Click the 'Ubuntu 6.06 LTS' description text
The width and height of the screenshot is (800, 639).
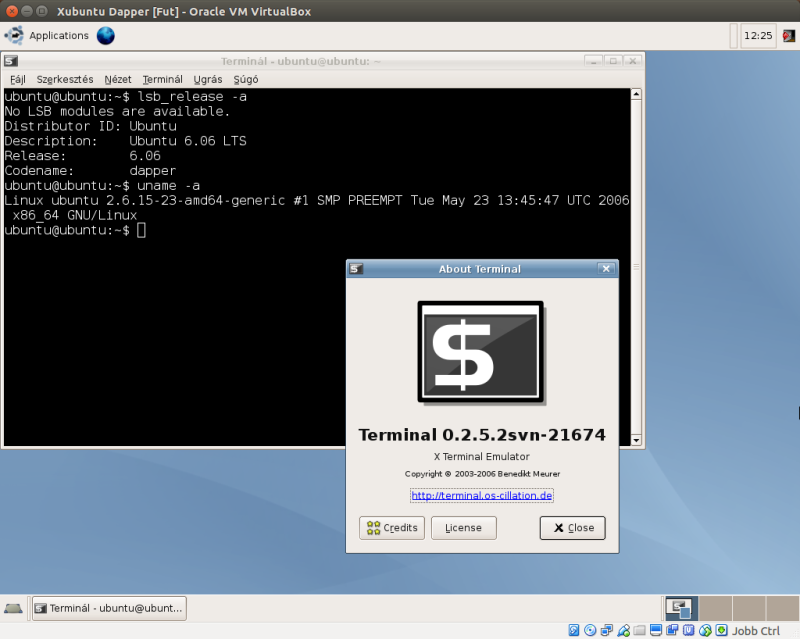(x=188, y=141)
